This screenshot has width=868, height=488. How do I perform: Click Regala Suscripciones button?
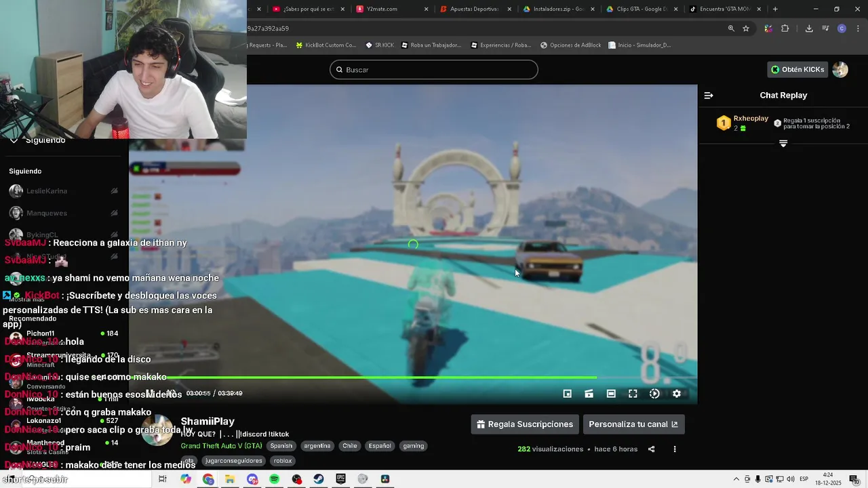pyautogui.click(x=525, y=424)
